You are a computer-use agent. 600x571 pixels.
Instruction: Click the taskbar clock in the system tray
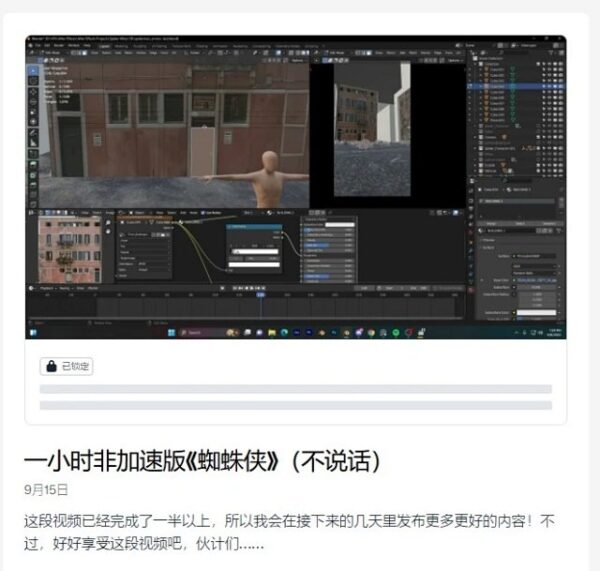554,332
